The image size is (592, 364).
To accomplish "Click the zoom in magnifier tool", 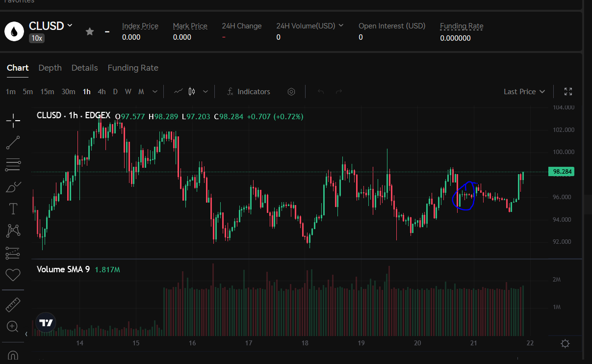I will click(x=12, y=326).
